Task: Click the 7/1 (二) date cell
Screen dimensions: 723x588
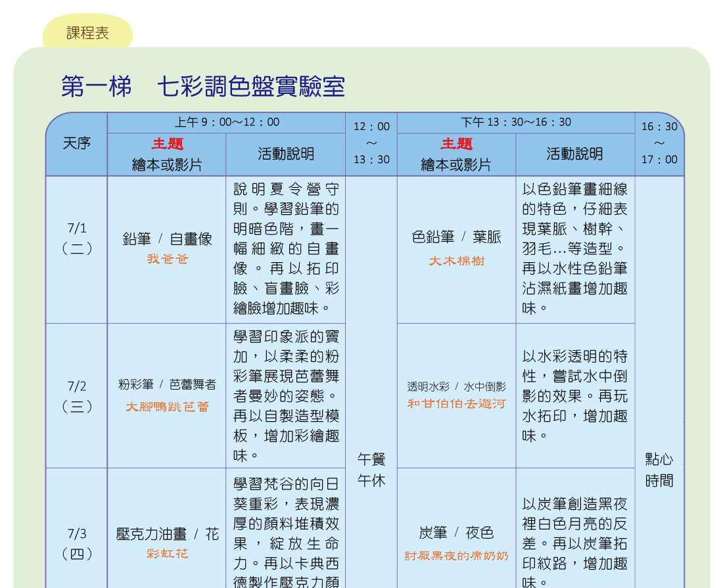Action: (76, 238)
